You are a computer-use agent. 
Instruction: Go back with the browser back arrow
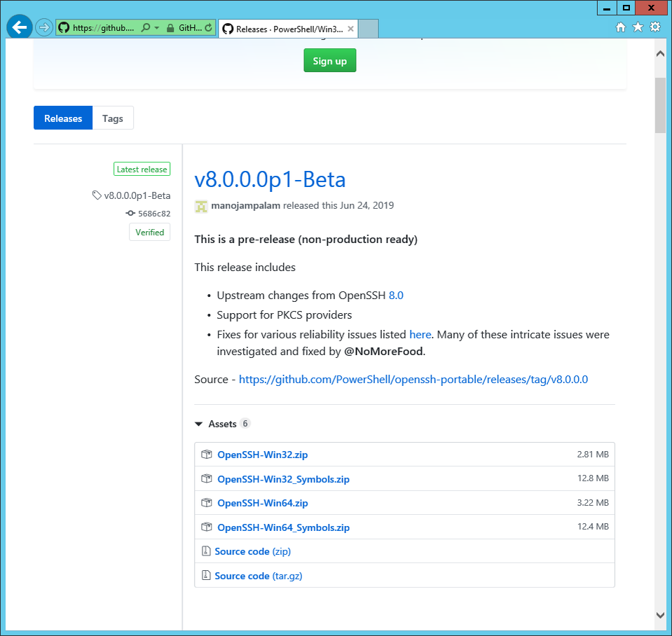pos(20,27)
